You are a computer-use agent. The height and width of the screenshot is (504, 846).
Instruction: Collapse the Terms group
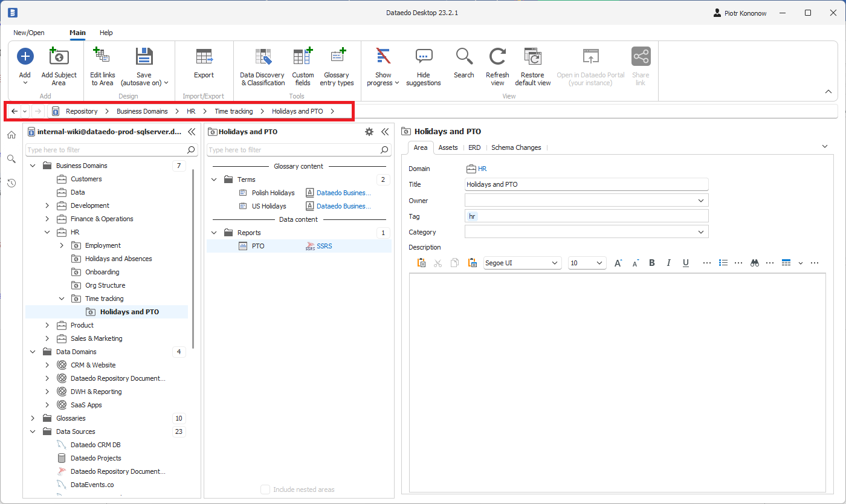tap(214, 179)
